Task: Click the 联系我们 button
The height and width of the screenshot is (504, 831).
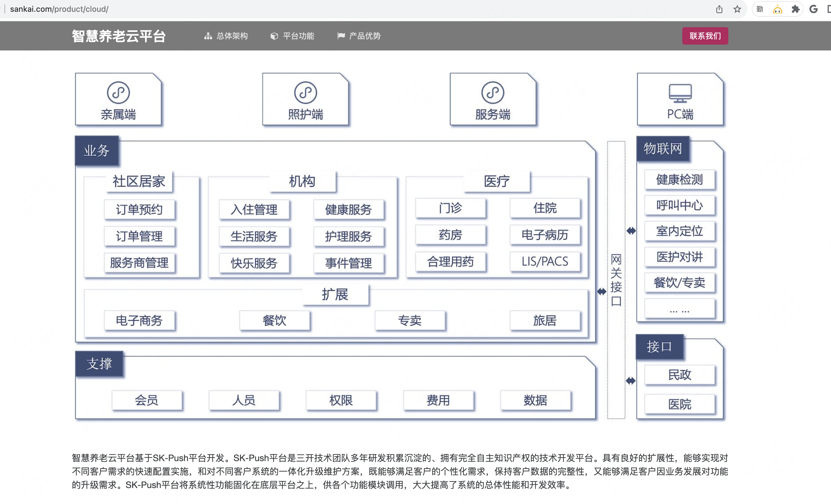Action: tap(705, 36)
